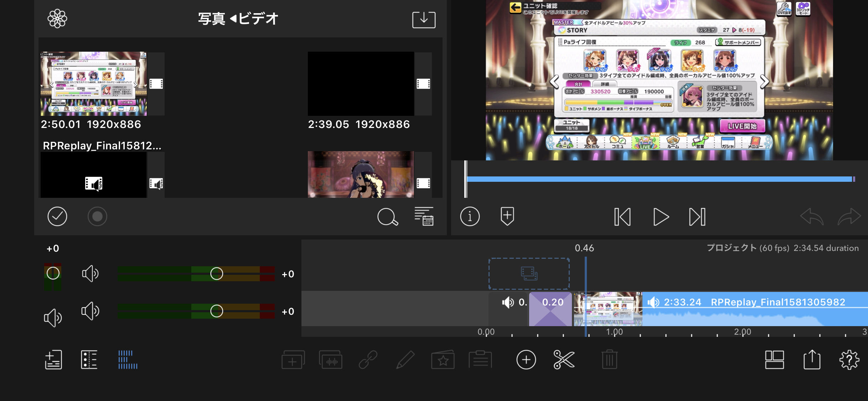Toggle the checkmark select mode
The width and height of the screenshot is (868, 401).
click(57, 216)
